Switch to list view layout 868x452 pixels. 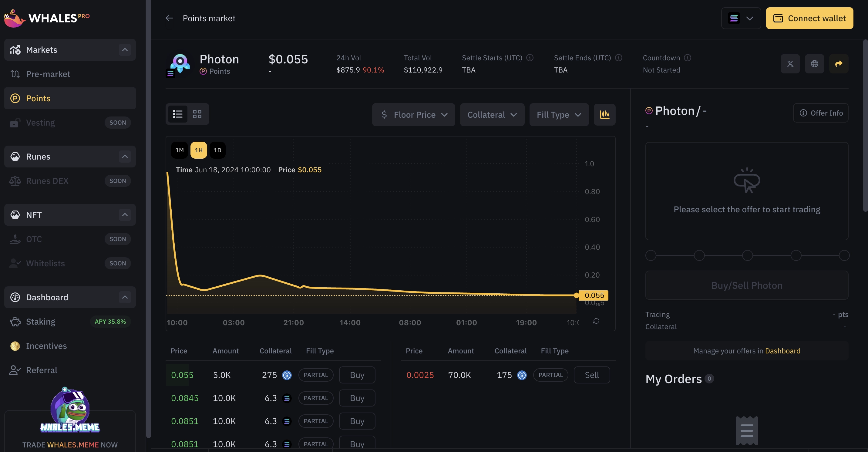coord(178,114)
